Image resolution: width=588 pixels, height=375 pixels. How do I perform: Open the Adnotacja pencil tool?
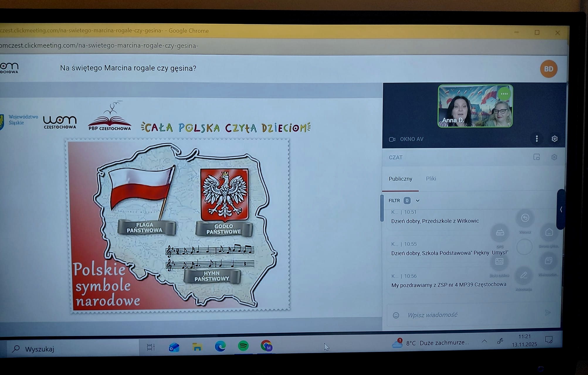(x=524, y=275)
